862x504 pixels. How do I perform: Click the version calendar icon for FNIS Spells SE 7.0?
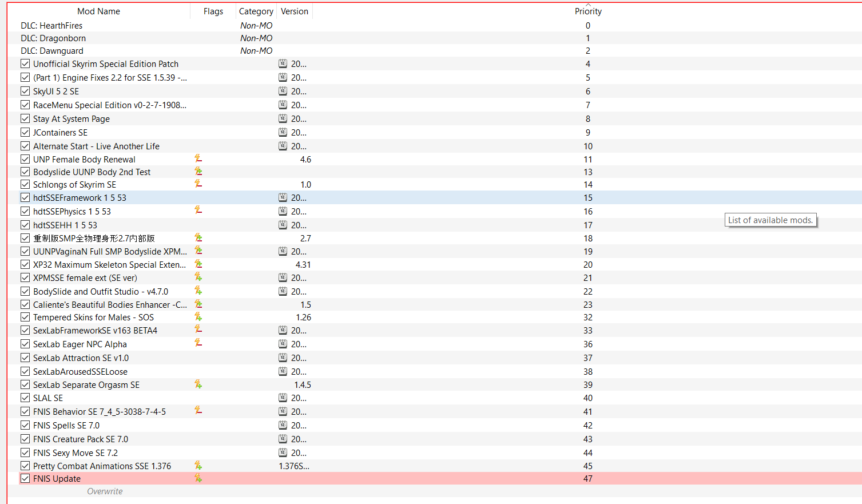click(x=283, y=425)
